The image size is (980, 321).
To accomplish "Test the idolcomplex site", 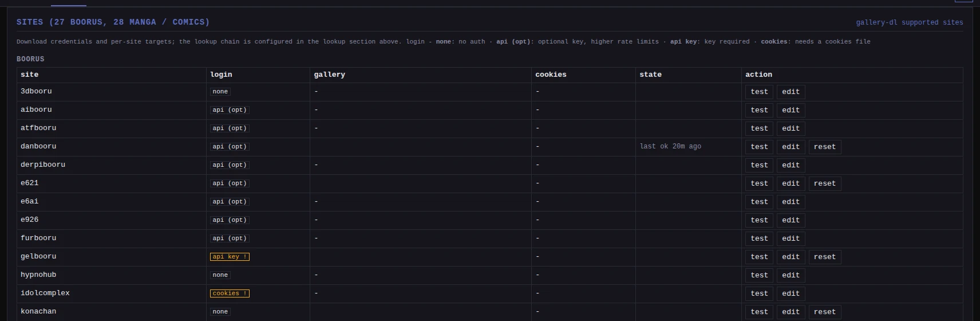I will pyautogui.click(x=759, y=293).
